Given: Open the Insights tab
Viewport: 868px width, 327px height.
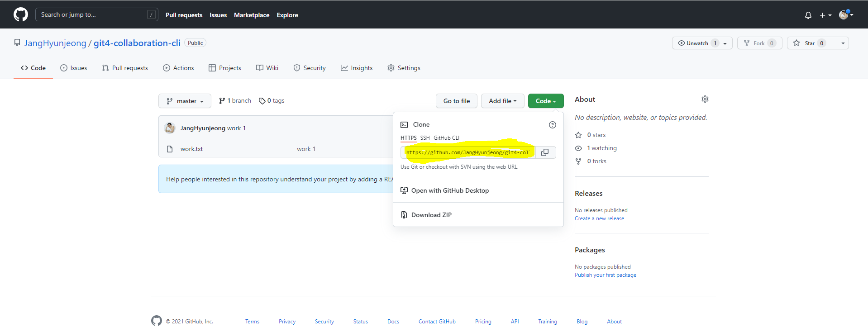Looking at the screenshot, I should [357, 68].
